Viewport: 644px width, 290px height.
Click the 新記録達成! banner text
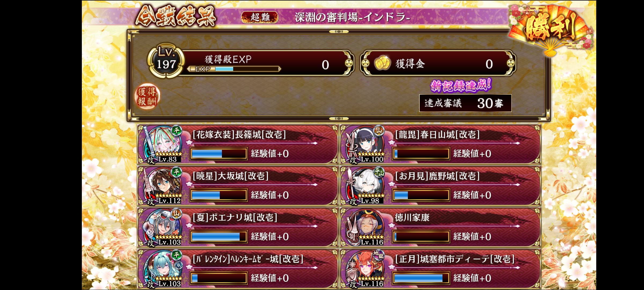point(461,85)
